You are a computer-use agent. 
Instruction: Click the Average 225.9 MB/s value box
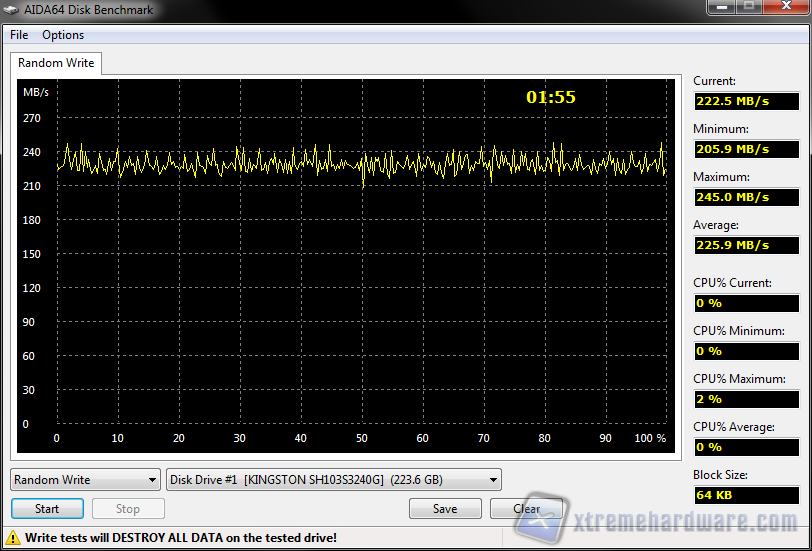tap(745, 245)
